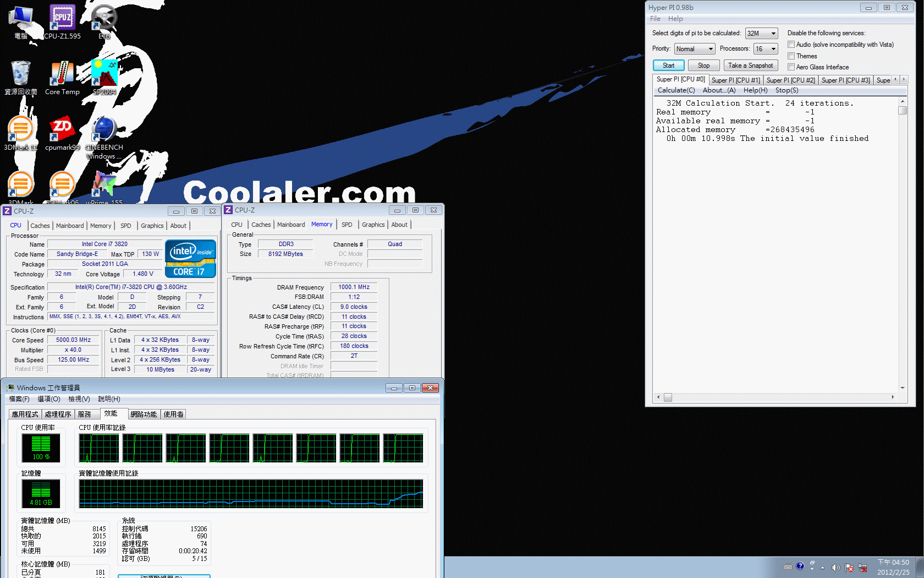The image size is (924, 578).
Task: Open the 資源回收筒 Recycle Bin icon
Action: [x=21, y=78]
